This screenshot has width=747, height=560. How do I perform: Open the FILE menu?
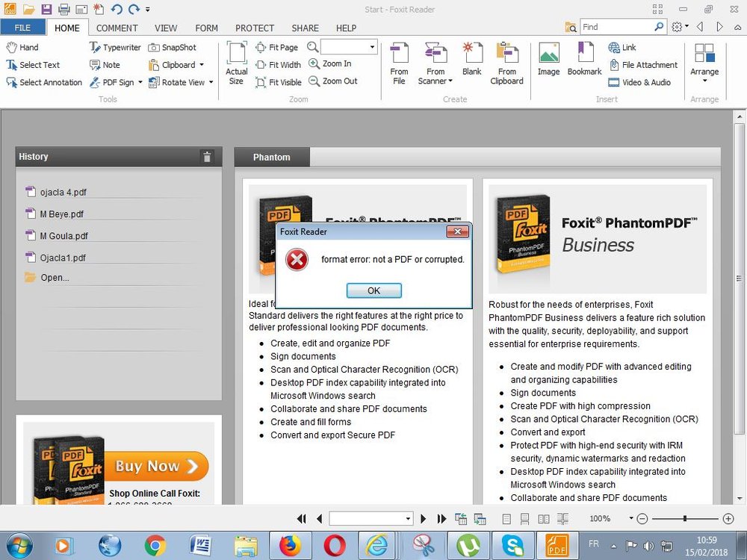[x=23, y=27]
